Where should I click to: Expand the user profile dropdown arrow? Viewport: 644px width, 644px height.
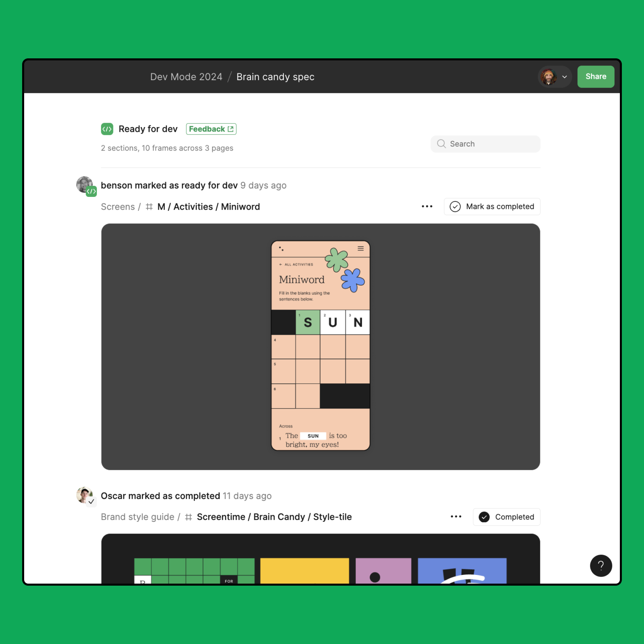[x=563, y=76]
